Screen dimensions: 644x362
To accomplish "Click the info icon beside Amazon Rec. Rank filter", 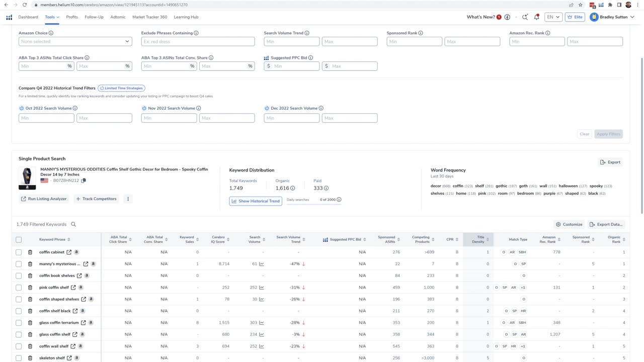I will (548, 33).
